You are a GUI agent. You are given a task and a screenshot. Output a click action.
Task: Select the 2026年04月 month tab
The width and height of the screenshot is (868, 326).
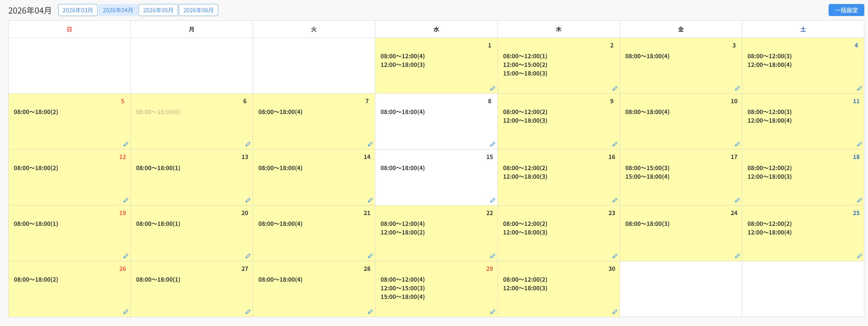118,10
